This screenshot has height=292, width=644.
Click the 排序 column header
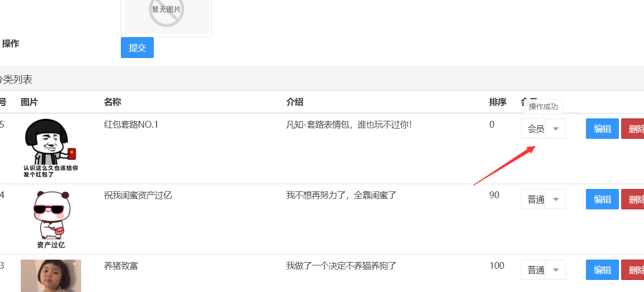498,102
